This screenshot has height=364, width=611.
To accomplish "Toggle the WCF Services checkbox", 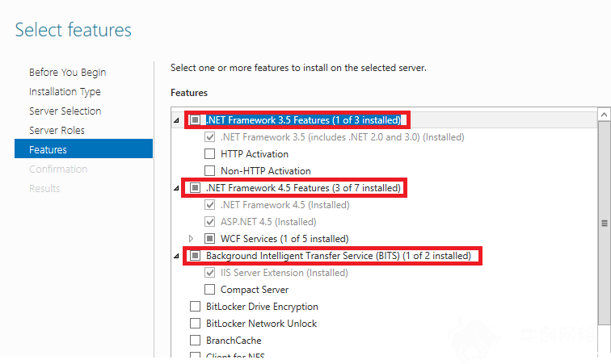I will click(209, 238).
